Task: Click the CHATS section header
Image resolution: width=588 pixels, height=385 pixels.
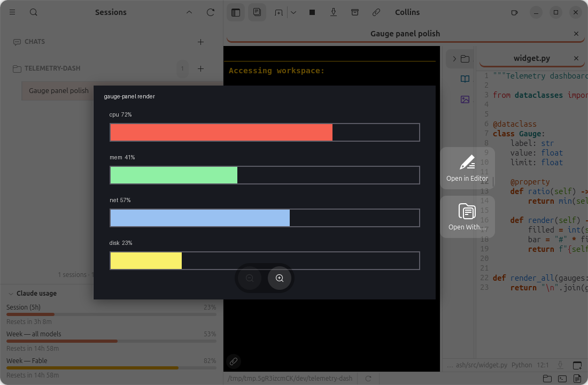Action: [35, 42]
